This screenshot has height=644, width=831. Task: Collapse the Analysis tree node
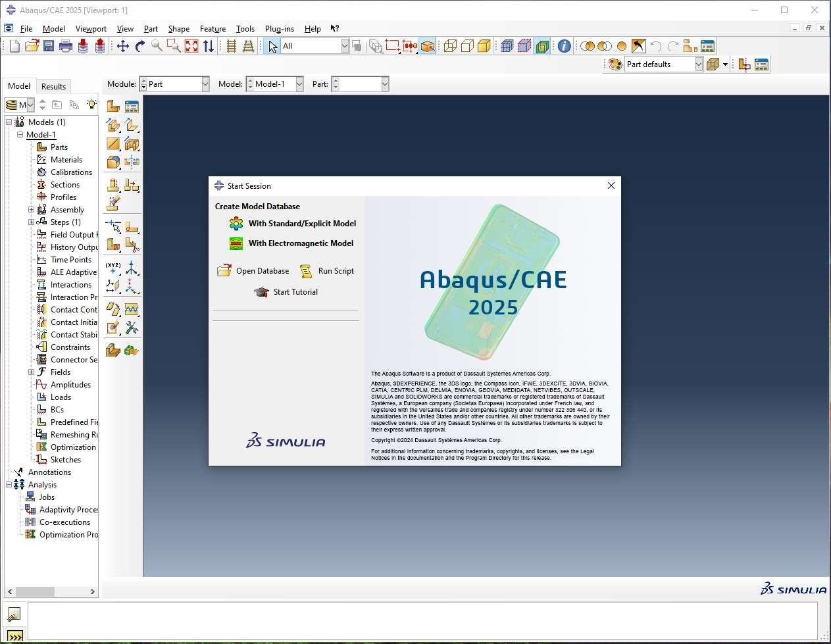click(9, 485)
